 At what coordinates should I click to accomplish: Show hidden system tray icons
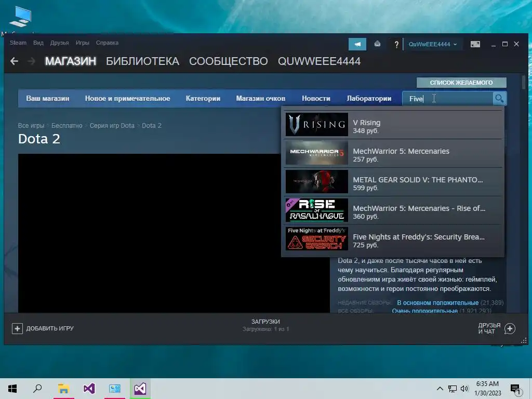point(440,389)
